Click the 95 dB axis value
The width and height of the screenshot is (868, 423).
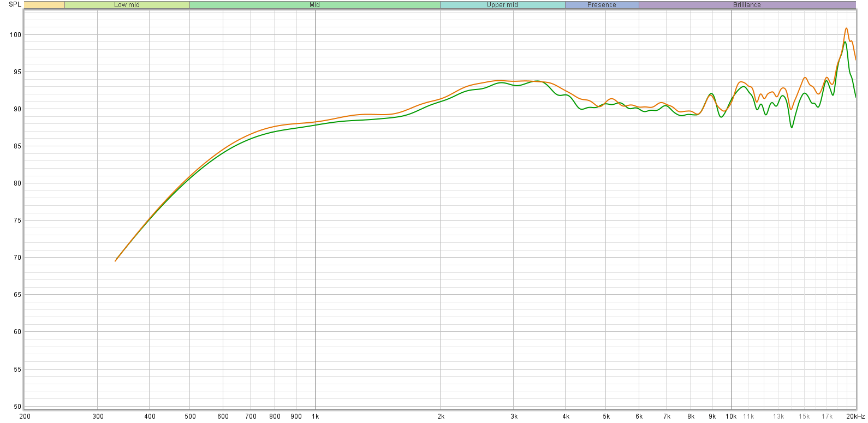(x=17, y=72)
